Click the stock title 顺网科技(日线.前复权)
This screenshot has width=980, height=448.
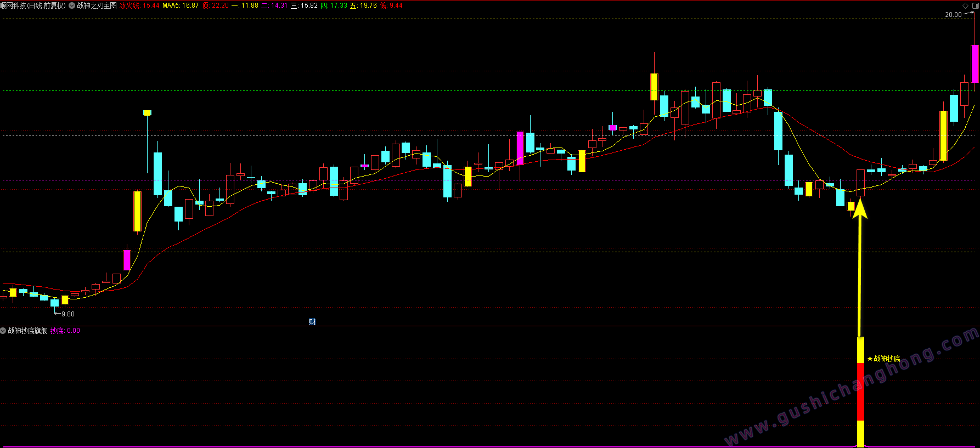pos(33,5)
